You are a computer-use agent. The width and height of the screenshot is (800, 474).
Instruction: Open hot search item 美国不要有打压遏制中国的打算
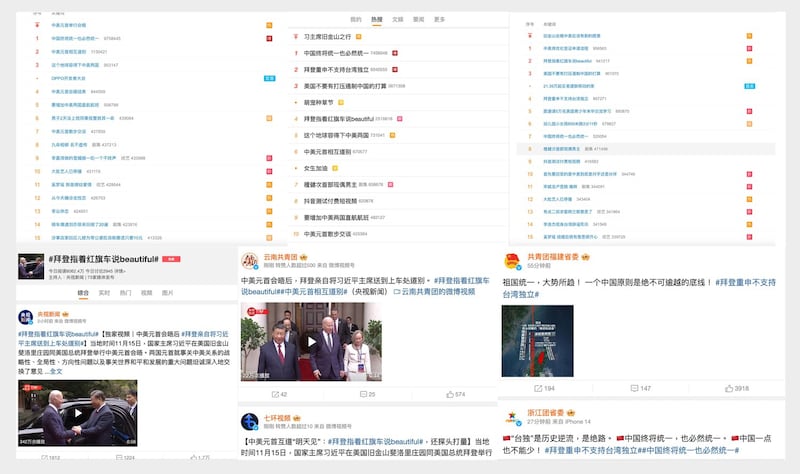(x=339, y=86)
